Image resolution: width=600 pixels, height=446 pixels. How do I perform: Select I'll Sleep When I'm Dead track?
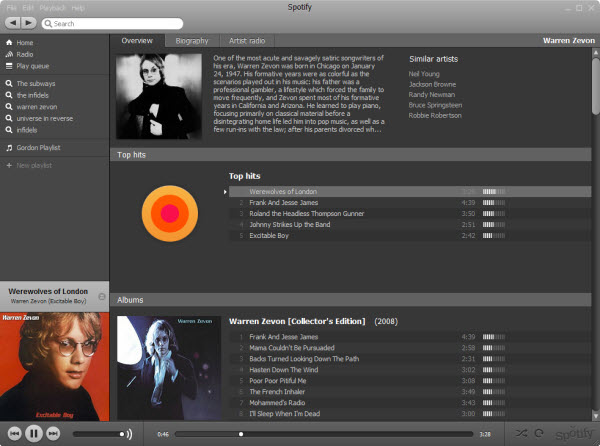pos(410,413)
